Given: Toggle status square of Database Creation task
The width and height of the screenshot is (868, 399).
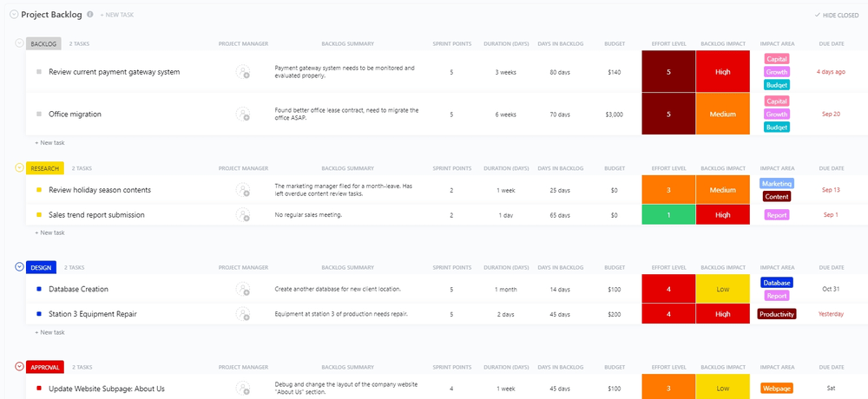Looking at the screenshot, I should 39,289.
